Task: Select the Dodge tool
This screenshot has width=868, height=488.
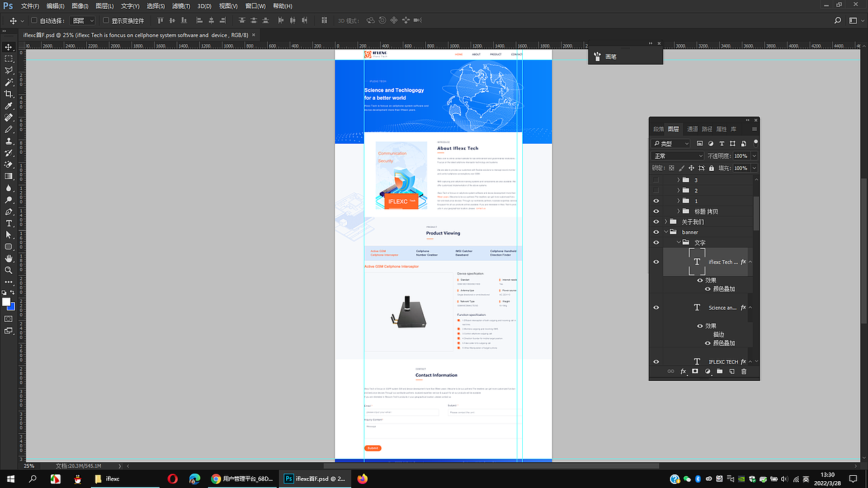Action: pyautogui.click(x=9, y=199)
